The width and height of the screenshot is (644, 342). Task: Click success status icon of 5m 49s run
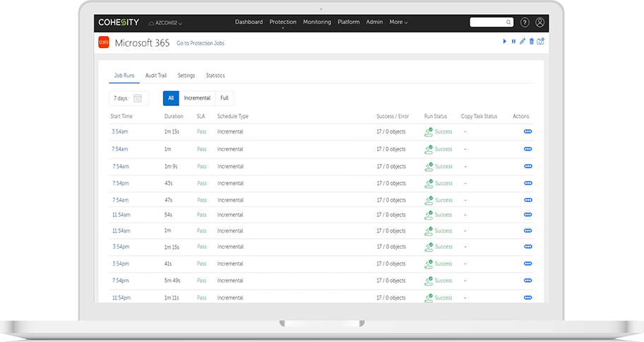pos(429,281)
